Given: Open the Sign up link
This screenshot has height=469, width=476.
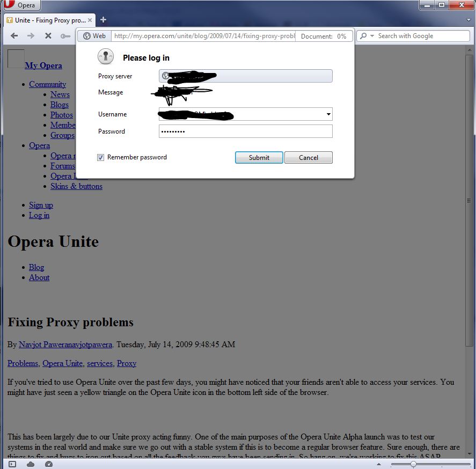Looking at the screenshot, I should coord(41,205).
